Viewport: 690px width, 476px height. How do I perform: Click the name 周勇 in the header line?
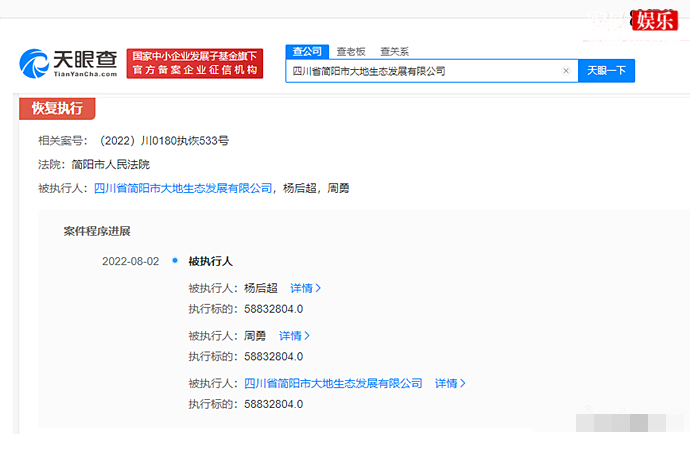pos(338,188)
